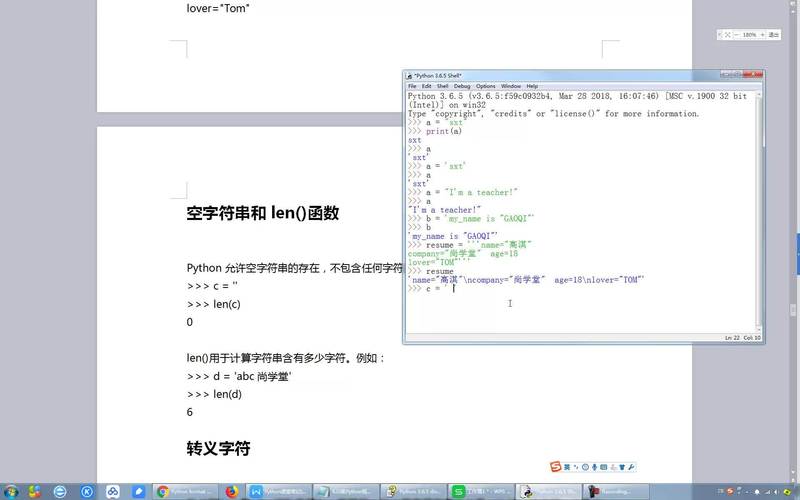800x500 pixels.
Task: Click the Python Shell vertical scrollbar
Action: click(759, 212)
